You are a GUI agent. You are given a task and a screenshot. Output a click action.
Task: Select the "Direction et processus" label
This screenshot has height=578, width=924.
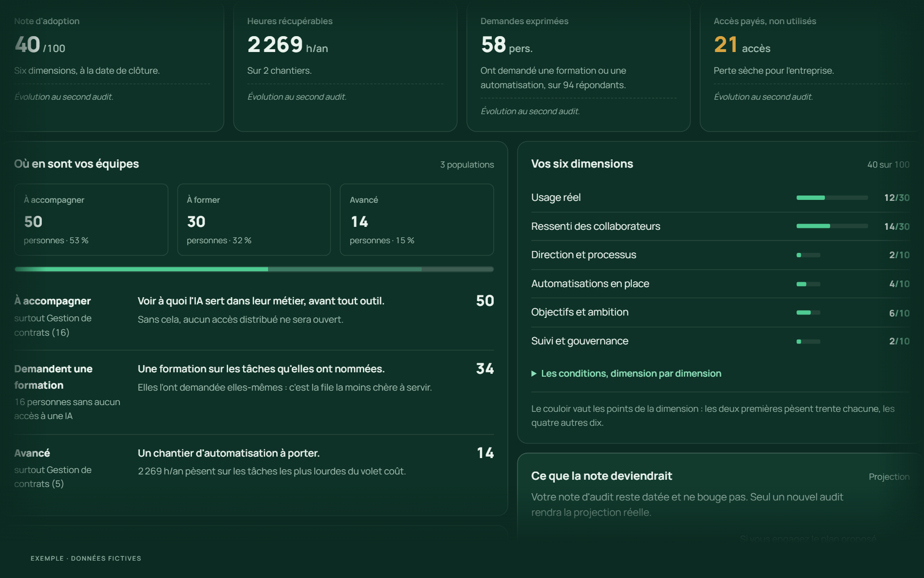tap(584, 255)
